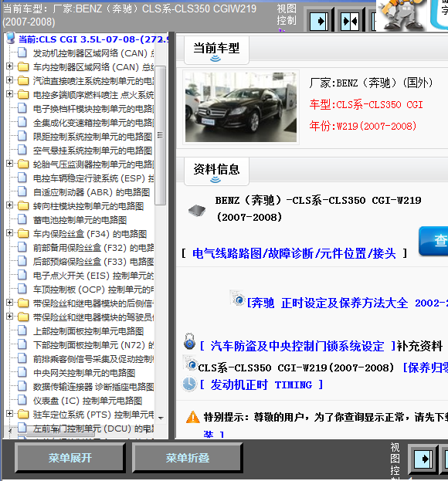This screenshot has height=481, width=448.
Task: Click the page icon next to 电子换档杆模块控制单元
Action: [x=22, y=108]
